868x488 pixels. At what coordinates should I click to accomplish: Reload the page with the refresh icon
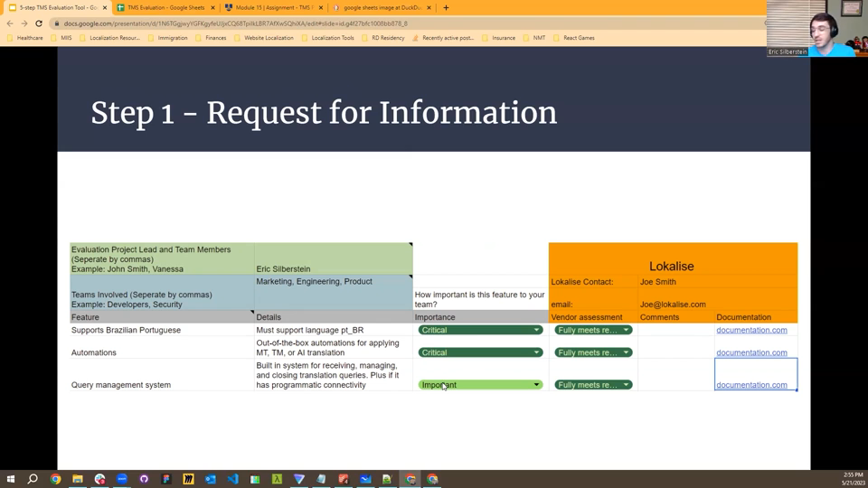click(39, 23)
